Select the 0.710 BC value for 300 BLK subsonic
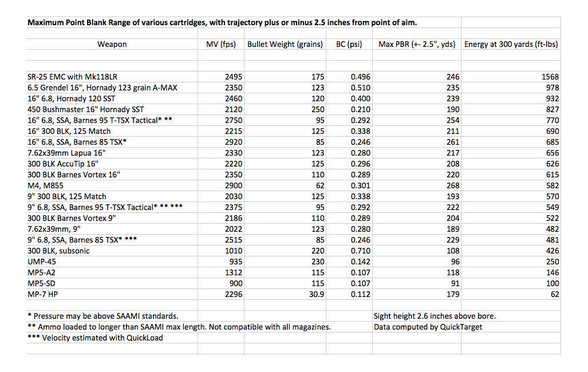 point(360,251)
